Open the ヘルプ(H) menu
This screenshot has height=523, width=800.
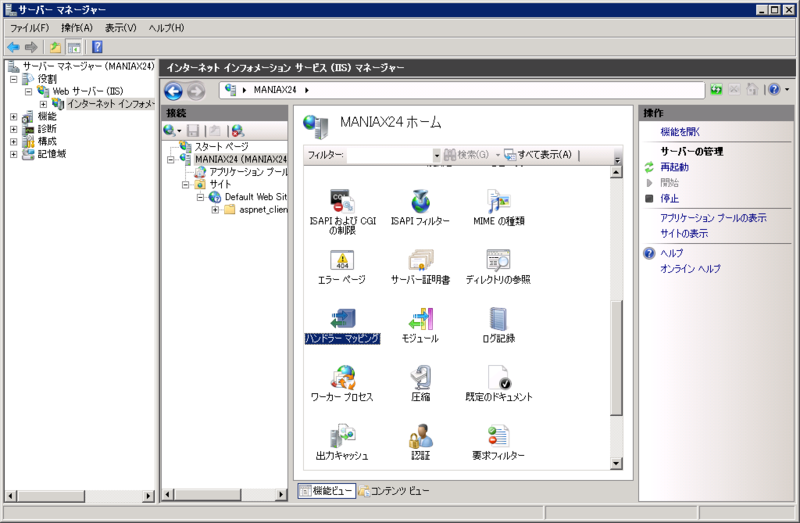tap(166, 28)
